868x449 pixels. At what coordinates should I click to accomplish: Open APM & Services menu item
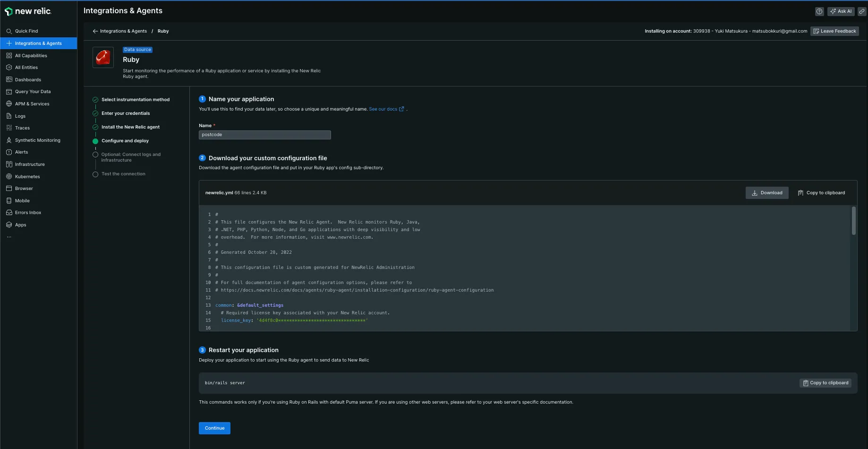(x=32, y=104)
